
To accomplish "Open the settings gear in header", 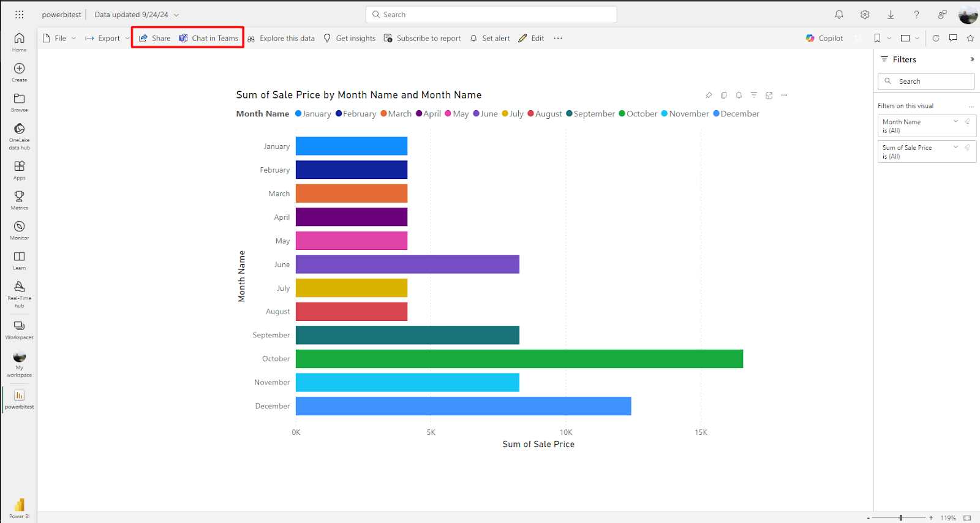I will (865, 14).
